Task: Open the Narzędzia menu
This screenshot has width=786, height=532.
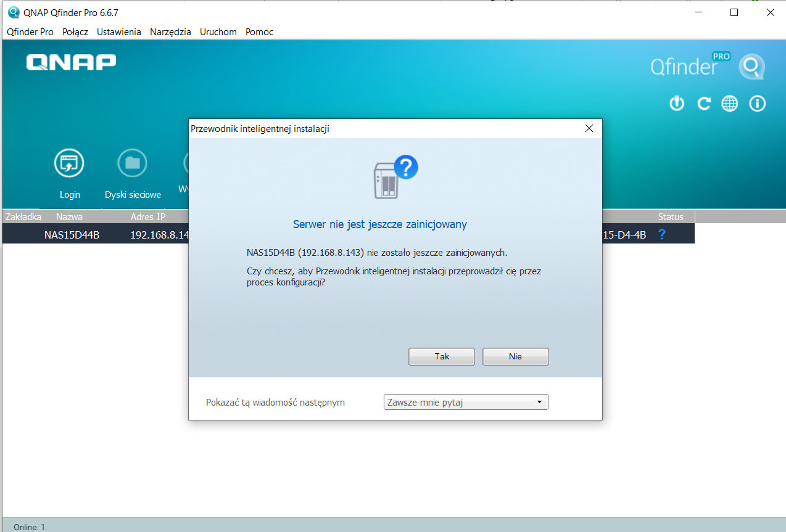Action: click(x=170, y=32)
